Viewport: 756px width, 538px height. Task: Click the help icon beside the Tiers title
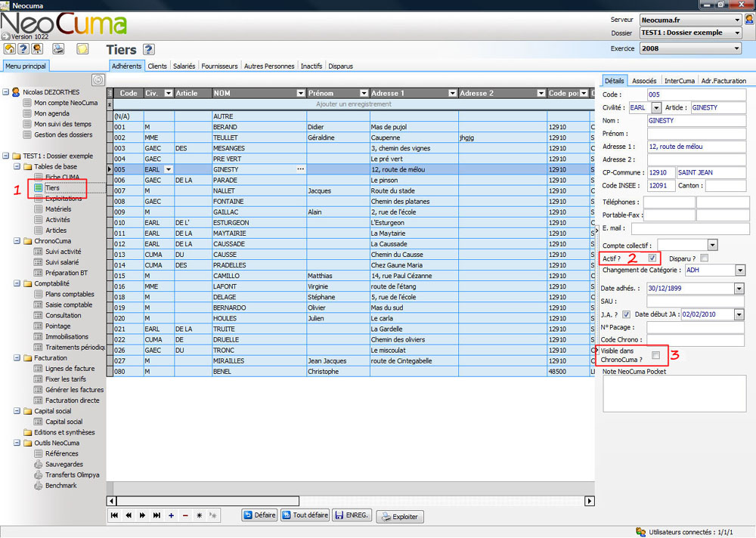[148, 49]
